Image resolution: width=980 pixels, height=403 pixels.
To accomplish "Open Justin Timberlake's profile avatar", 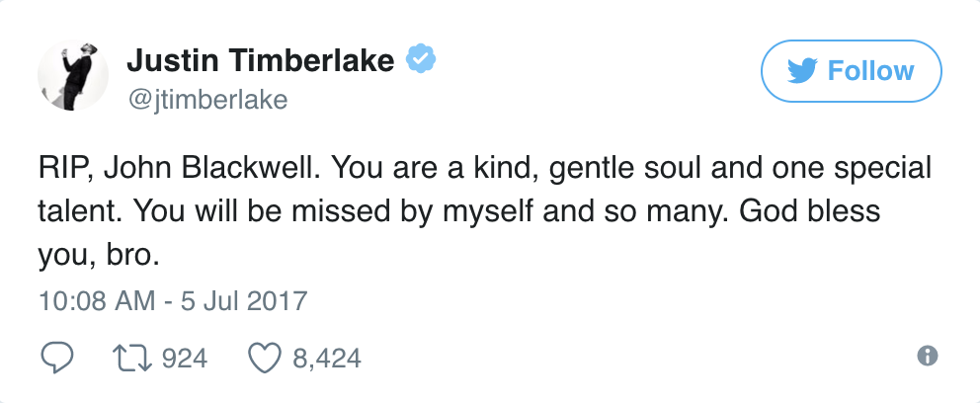I will [71, 78].
